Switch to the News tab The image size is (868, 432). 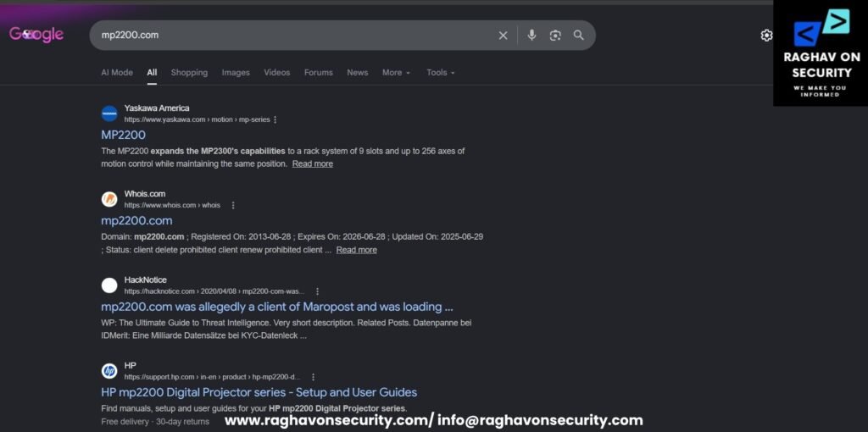click(x=358, y=73)
